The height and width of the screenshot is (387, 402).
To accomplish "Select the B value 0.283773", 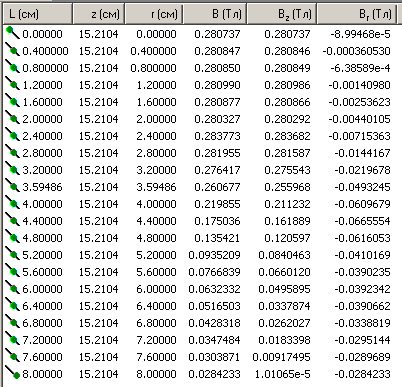I will click(x=217, y=136).
